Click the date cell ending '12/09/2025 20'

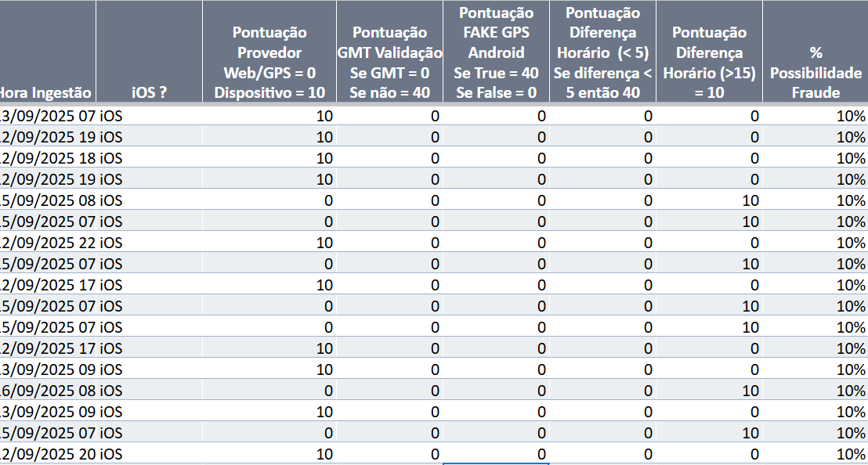pos(47,454)
